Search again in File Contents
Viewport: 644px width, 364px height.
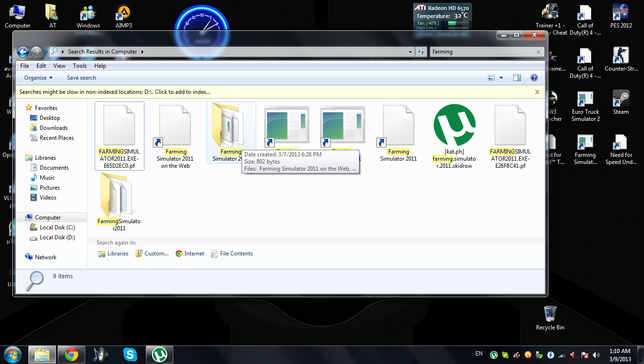pos(232,254)
